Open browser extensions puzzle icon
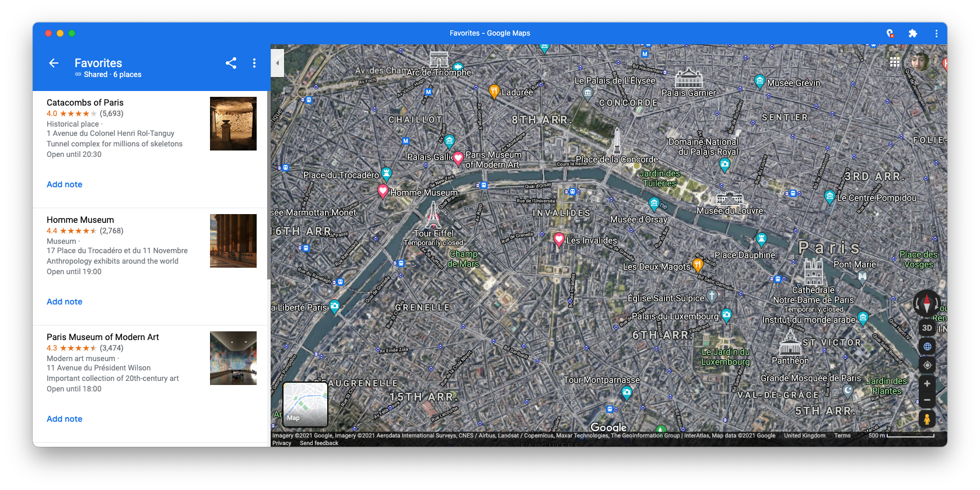Viewport: 980px width, 490px height. point(913,33)
